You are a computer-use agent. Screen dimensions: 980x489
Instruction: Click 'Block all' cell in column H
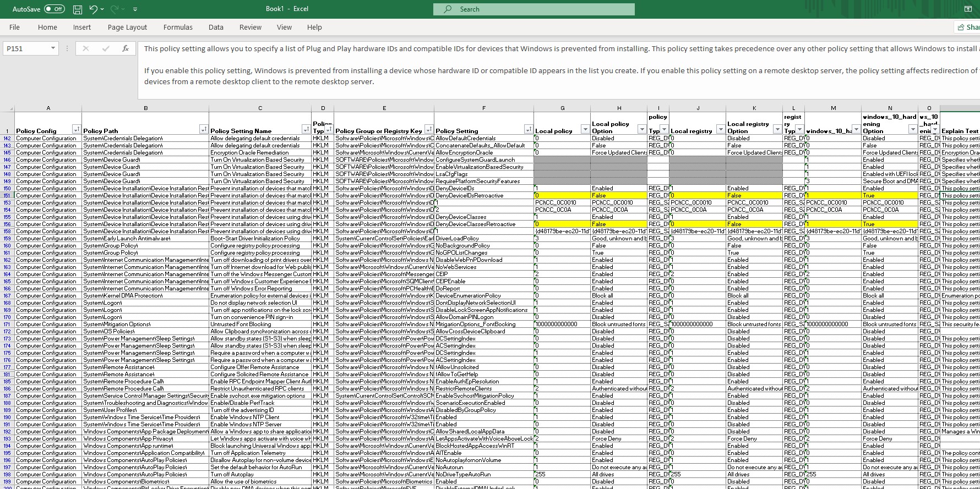(x=619, y=295)
